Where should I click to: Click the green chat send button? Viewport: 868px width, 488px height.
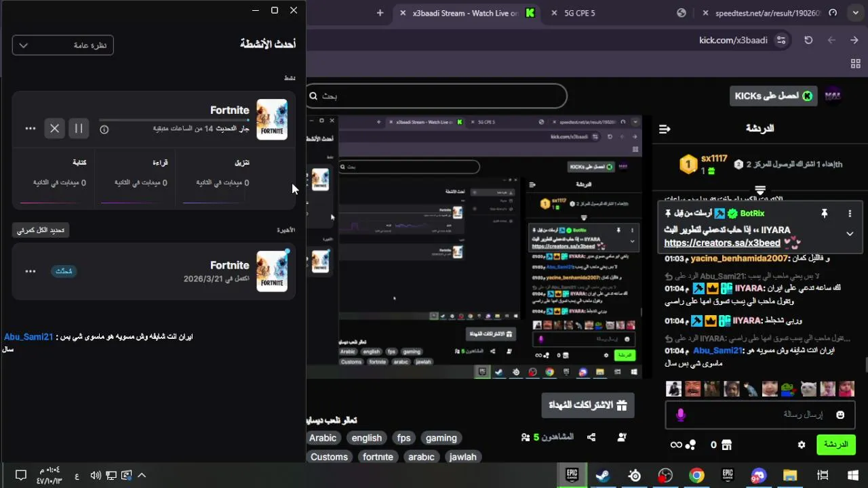[835, 445]
